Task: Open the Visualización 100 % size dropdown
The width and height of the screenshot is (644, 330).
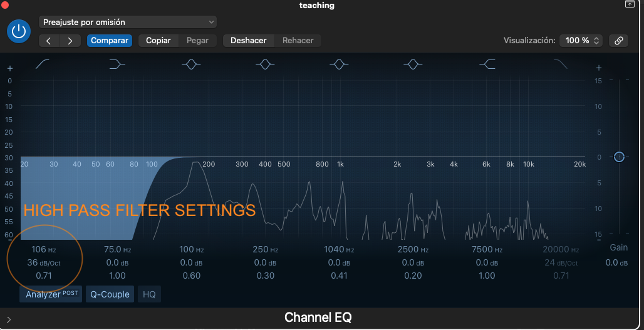Action: pos(581,41)
